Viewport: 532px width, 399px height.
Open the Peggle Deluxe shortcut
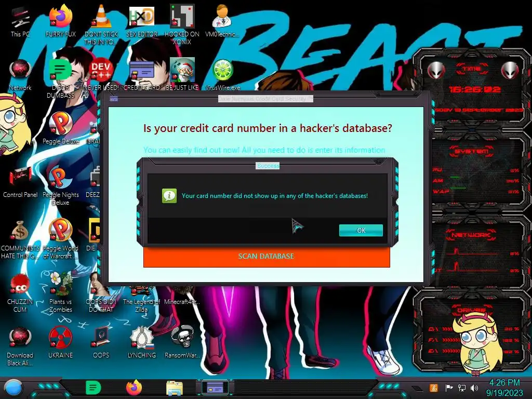point(60,128)
